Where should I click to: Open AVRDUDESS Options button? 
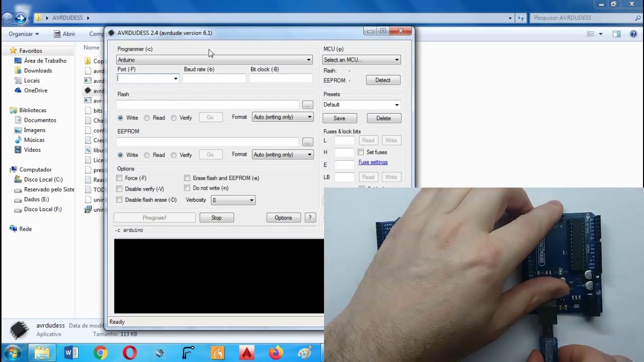pos(283,218)
